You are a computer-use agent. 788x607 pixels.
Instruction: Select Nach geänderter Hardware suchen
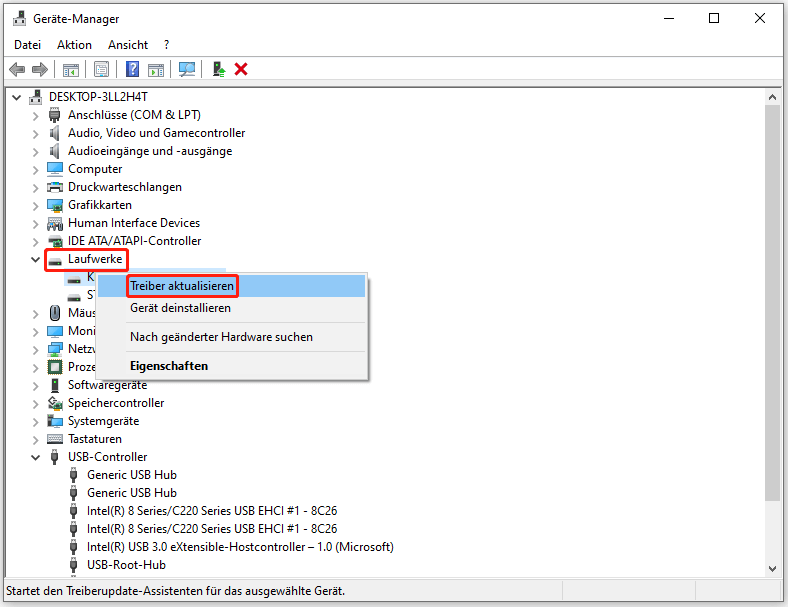point(232,337)
